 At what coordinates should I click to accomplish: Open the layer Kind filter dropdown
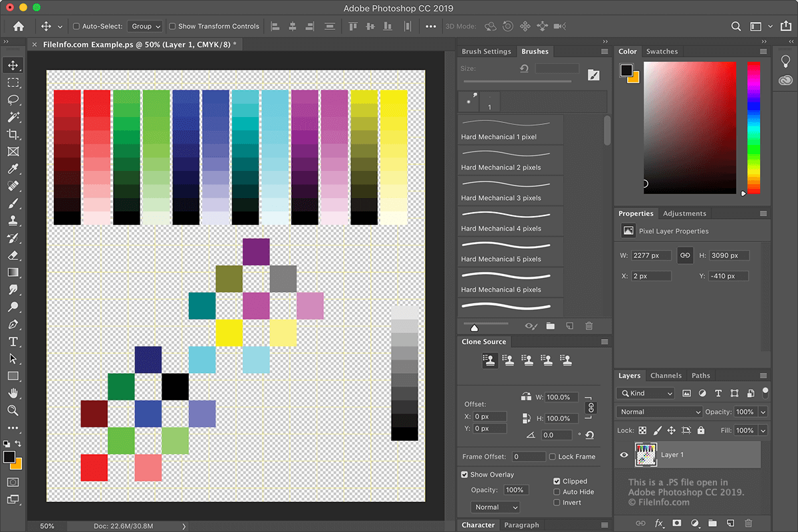pos(645,393)
